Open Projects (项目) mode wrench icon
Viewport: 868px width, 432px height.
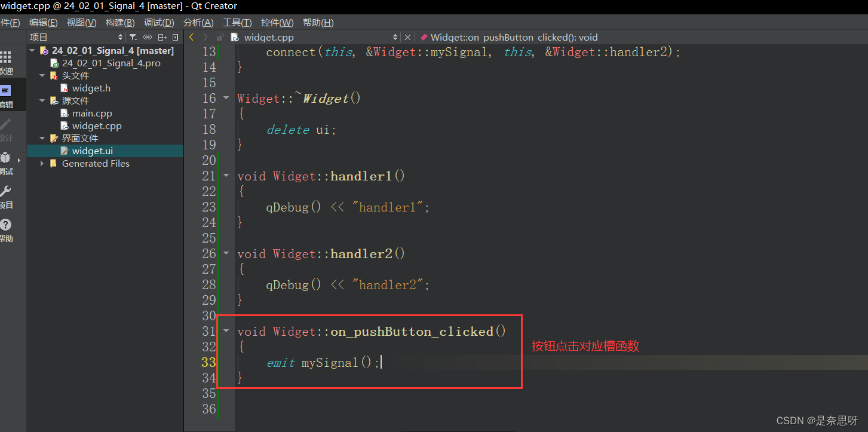(x=6, y=191)
